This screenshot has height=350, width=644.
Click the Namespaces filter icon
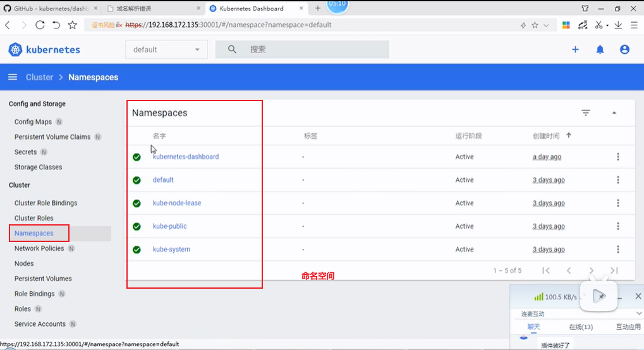pyautogui.click(x=586, y=112)
